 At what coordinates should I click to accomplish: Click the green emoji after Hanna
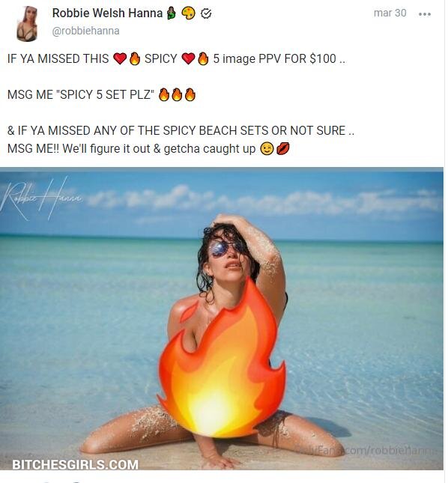tap(172, 13)
